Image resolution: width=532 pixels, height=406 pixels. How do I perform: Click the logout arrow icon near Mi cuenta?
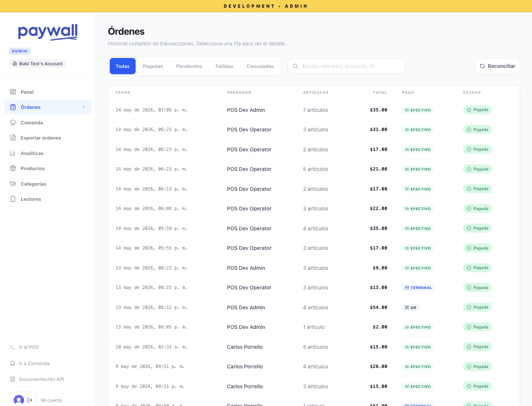(30, 400)
